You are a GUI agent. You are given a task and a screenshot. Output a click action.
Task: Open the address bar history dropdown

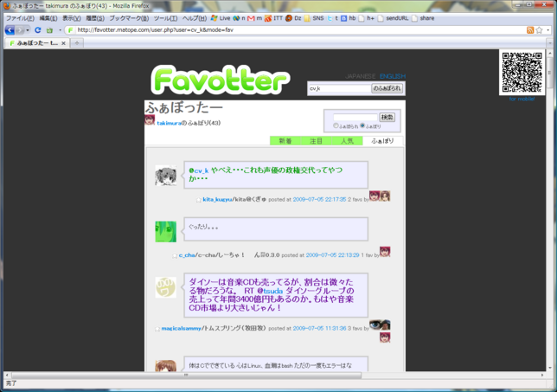pos(548,30)
